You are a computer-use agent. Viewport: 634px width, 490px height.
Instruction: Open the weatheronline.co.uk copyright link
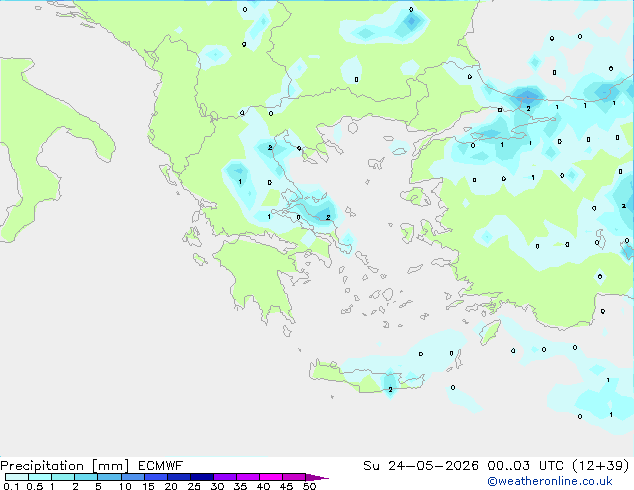[x=550, y=481]
